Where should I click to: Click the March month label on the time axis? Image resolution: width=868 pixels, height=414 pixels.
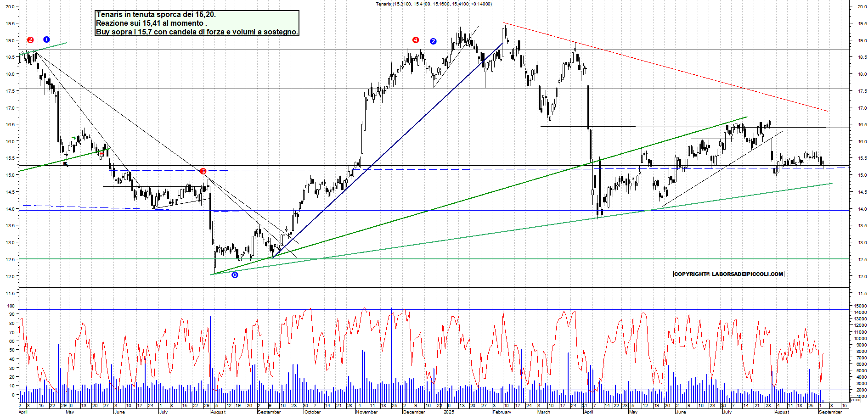click(544, 412)
